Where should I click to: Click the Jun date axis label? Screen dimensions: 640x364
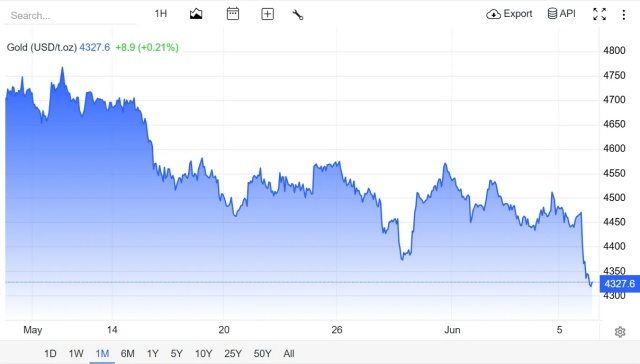tap(452, 330)
